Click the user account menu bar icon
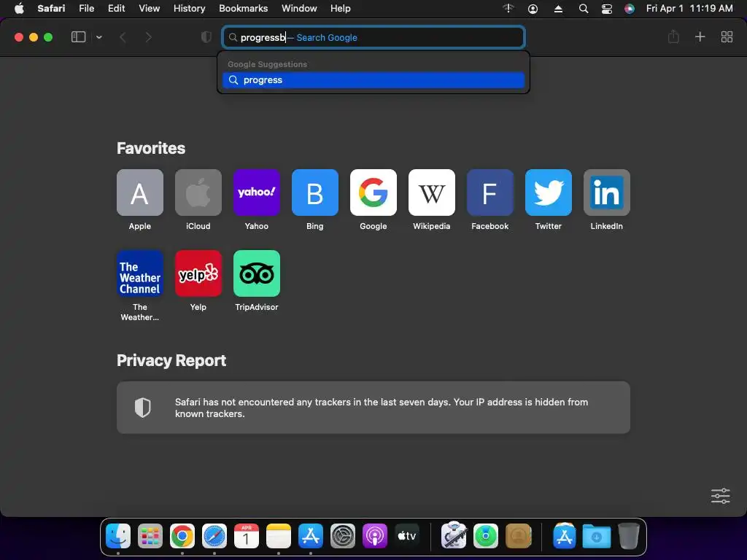This screenshot has height=560, width=747. [x=533, y=9]
